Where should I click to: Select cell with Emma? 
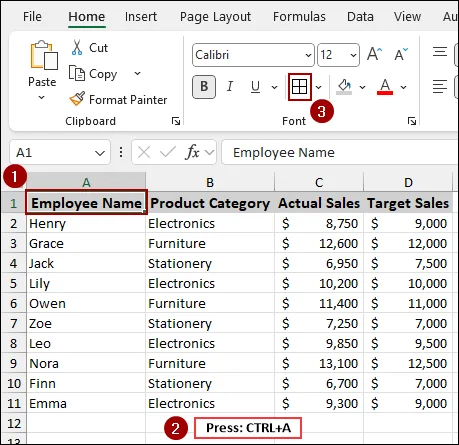tap(86, 403)
